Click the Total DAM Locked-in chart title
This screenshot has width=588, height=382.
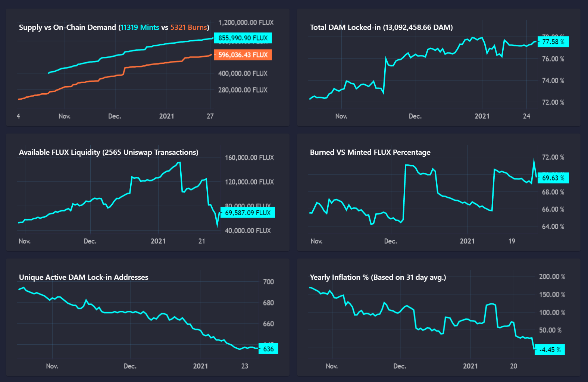[381, 27]
